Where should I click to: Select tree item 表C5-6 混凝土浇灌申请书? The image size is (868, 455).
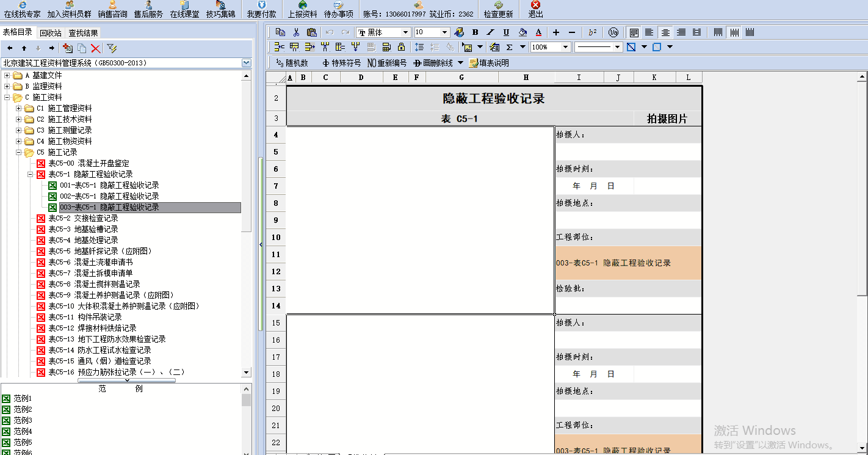[x=90, y=262]
